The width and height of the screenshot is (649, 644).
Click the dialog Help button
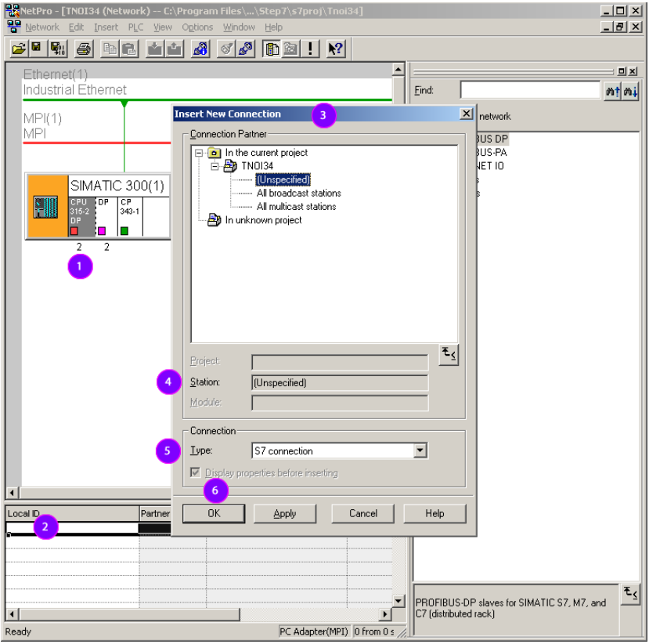[x=434, y=513]
